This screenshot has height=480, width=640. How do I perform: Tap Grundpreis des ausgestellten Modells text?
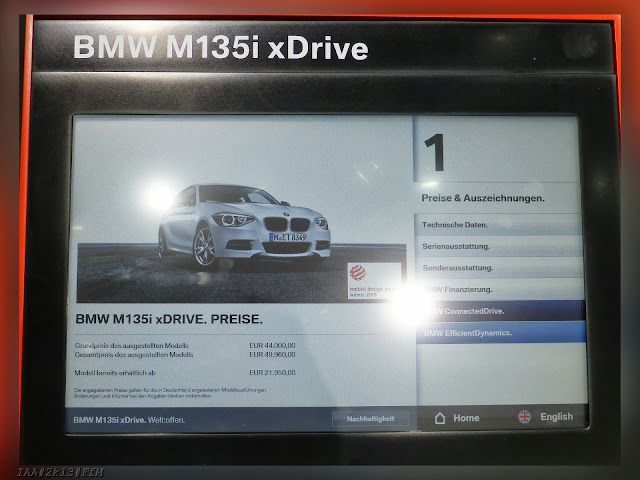pos(131,345)
